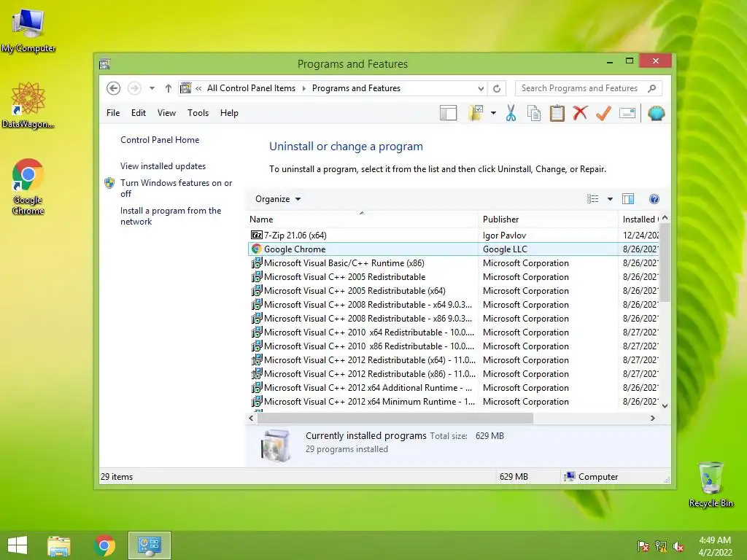This screenshot has height=560, width=747.
Task: Open the Windows Start button
Action: click(18, 545)
